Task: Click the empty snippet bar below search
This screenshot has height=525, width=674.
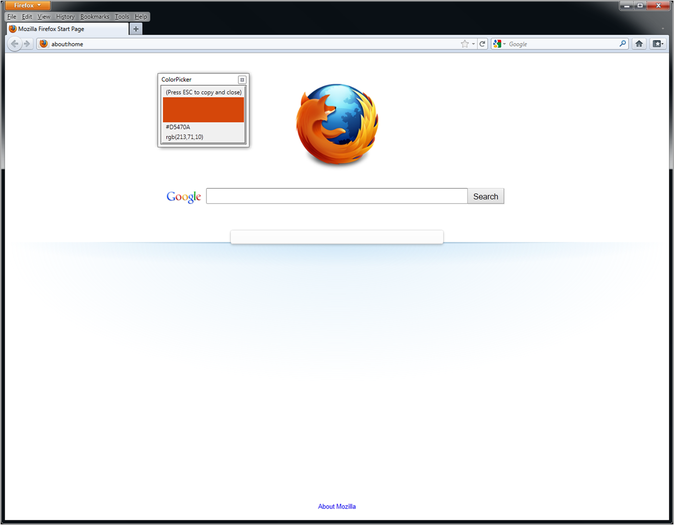Action: click(337, 237)
